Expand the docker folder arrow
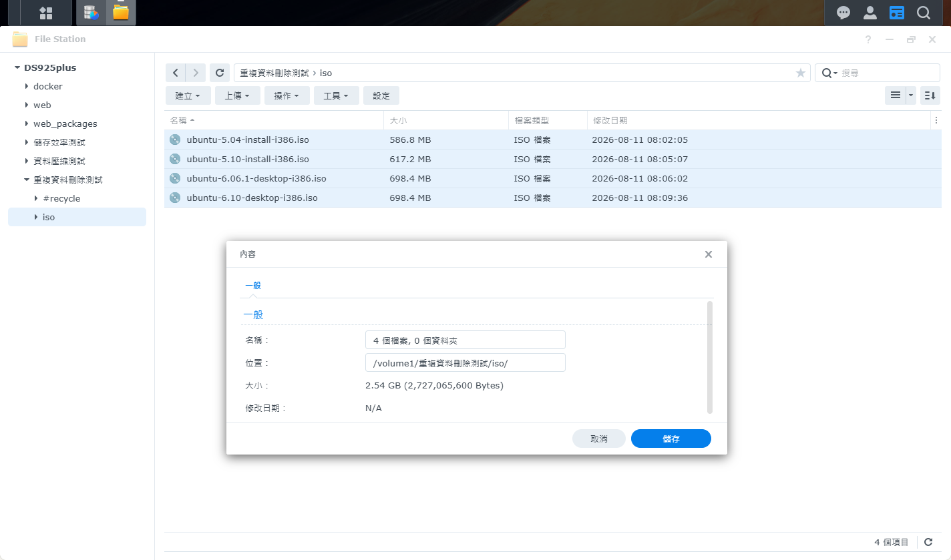The image size is (951, 560). 27,86
